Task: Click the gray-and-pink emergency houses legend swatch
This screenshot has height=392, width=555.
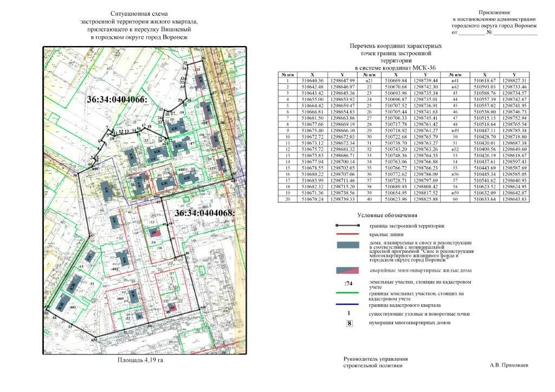Action: pyautogui.click(x=347, y=271)
